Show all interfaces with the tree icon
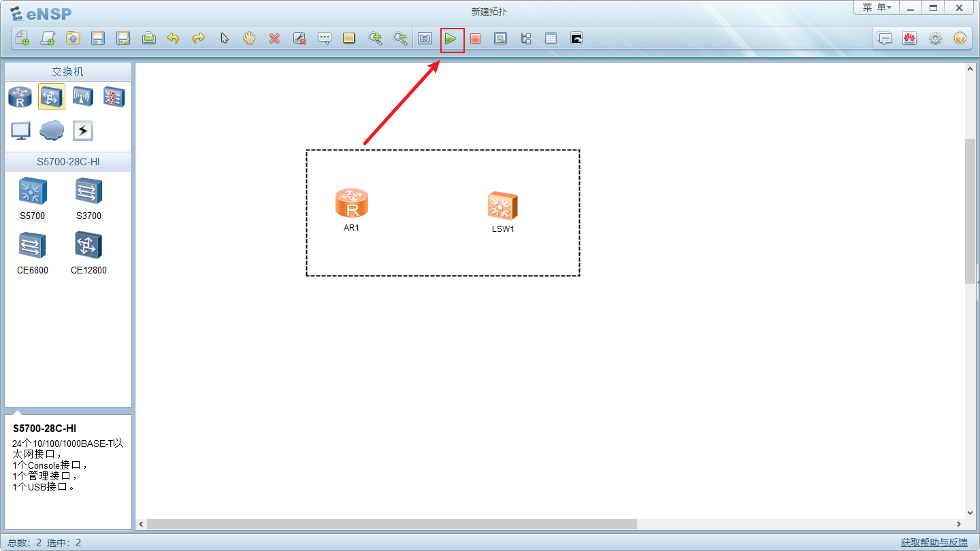The image size is (980, 551). tap(525, 38)
